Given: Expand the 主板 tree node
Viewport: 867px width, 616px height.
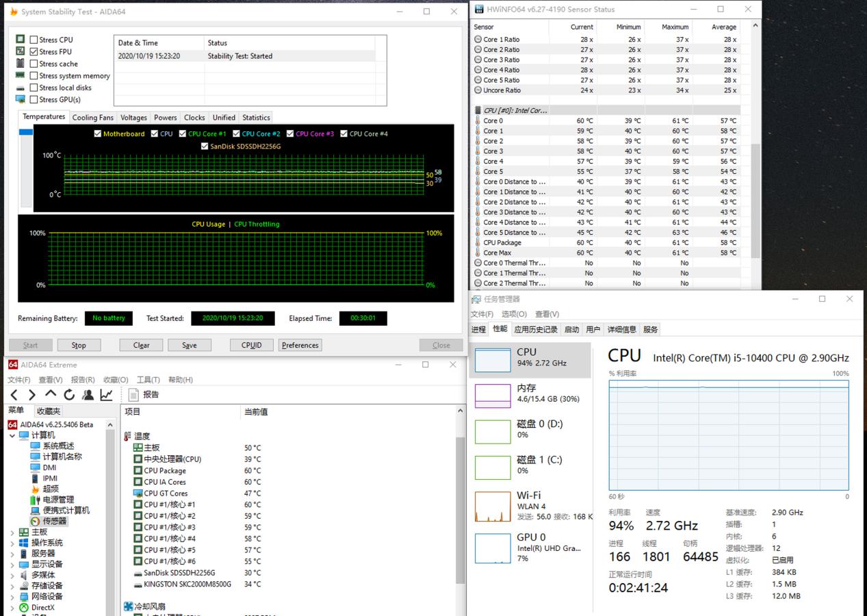Looking at the screenshot, I should (x=12, y=532).
